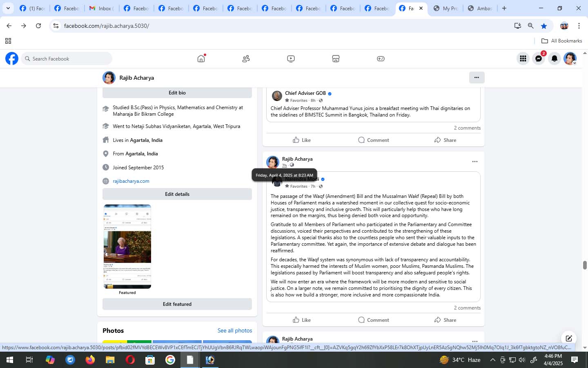The height and width of the screenshot is (368, 588).
Task: Open the Gaming icon
Action: [381, 58]
